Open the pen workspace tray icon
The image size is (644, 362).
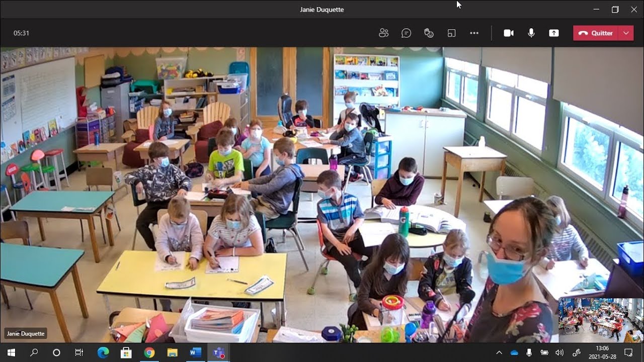click(x=577, y=353)
